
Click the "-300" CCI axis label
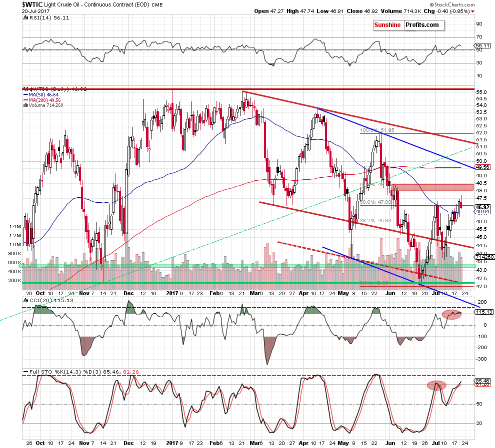point(481,359)
